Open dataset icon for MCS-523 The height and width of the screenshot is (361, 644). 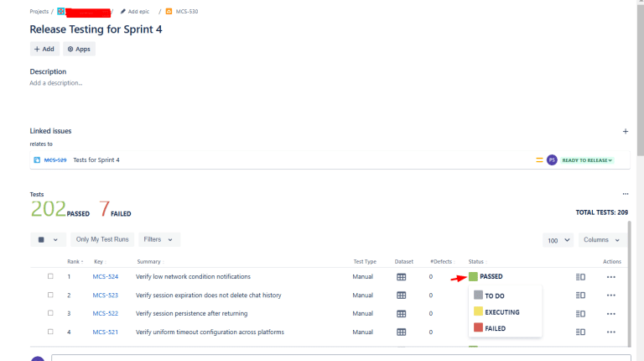tap(402, 296)
